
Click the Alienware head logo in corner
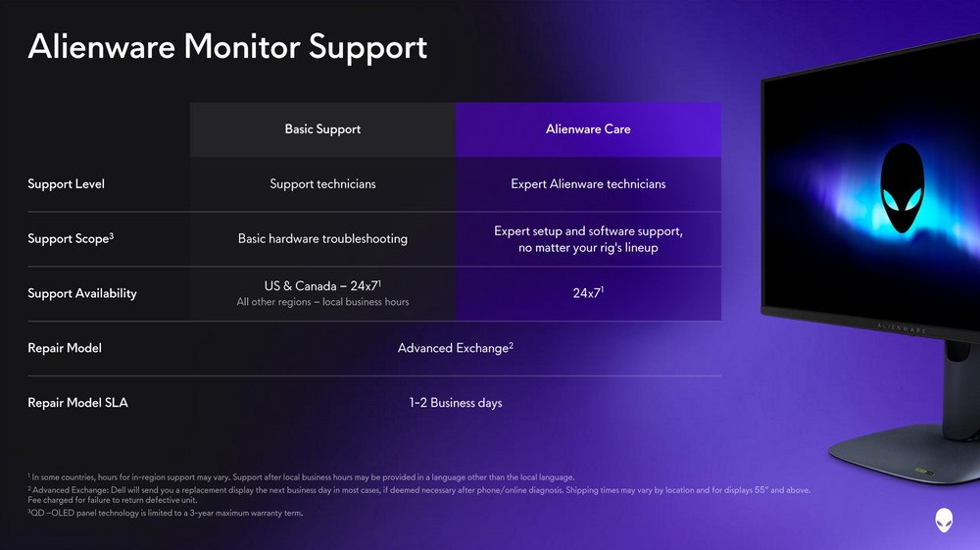944,520
